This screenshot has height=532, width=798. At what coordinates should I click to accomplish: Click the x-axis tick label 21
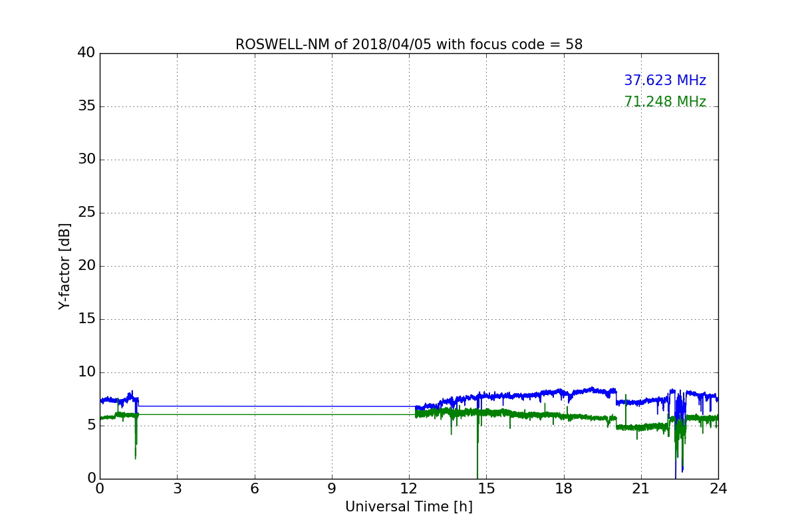pos(641,489)
